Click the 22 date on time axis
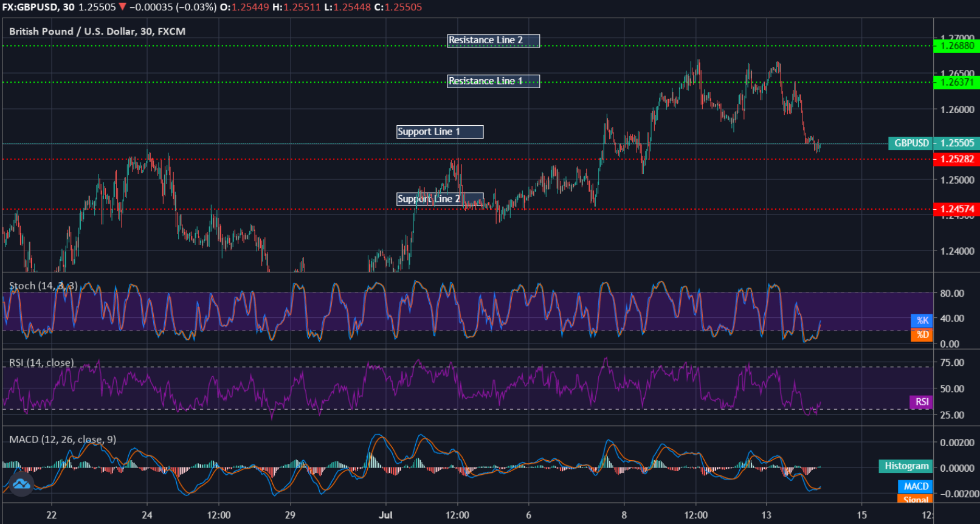980x524 pixels. click(x=52, y=515)
